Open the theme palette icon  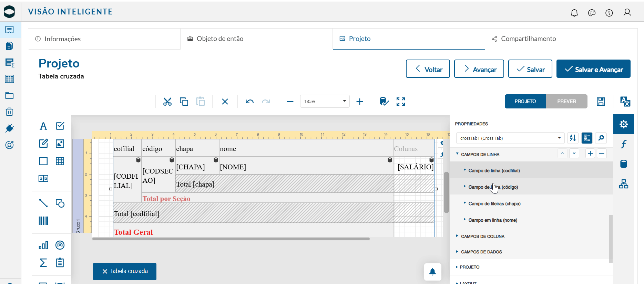point(592,13)
